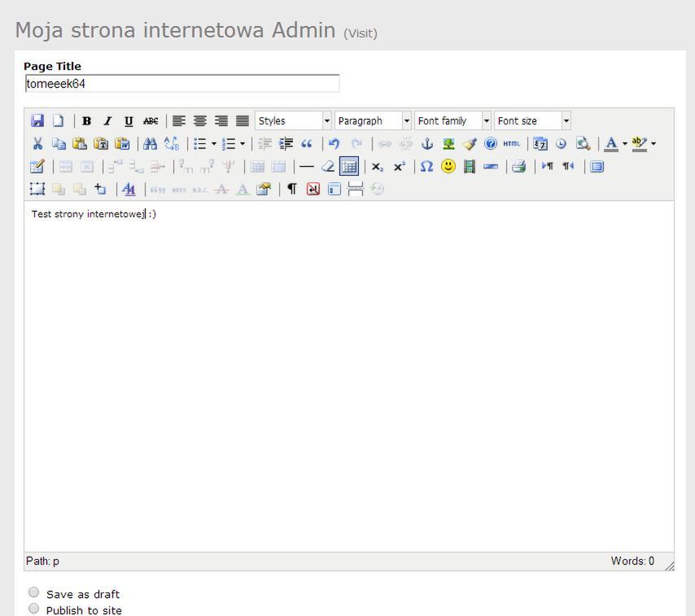Apply background highlight color button
The image size is (695, 616).
[x=639, y=143]
